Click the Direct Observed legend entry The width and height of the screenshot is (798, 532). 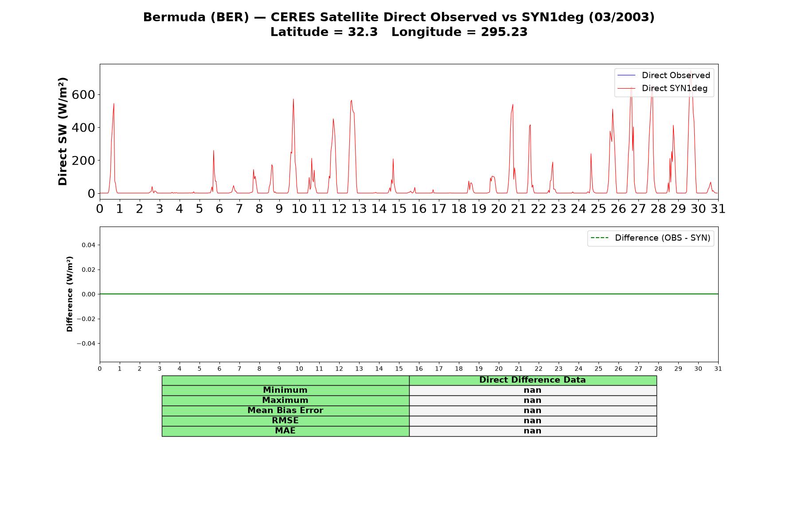click(x=664, y=75)
